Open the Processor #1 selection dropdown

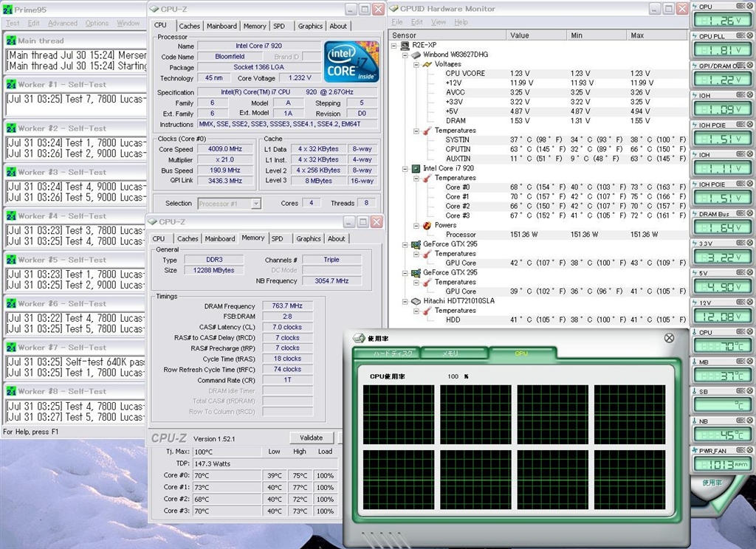tap(256, 204)
